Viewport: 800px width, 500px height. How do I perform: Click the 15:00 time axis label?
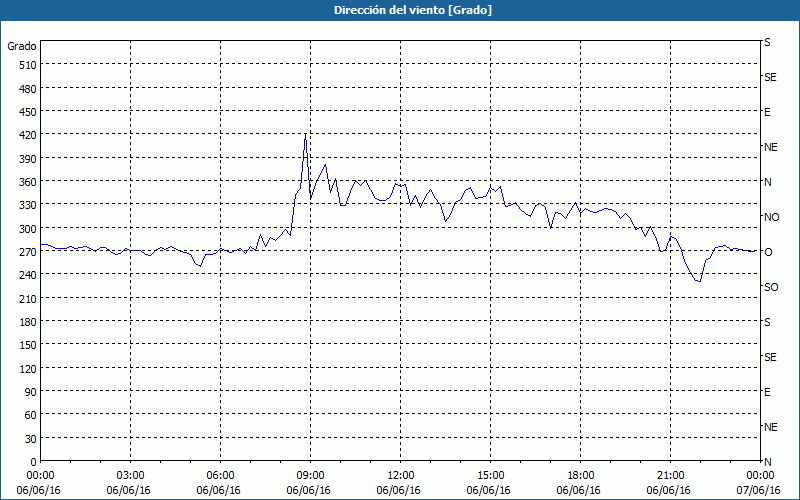491,476
